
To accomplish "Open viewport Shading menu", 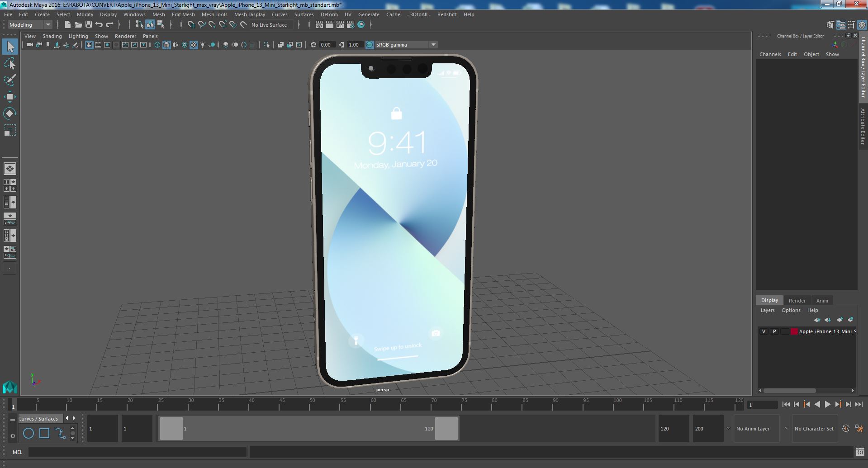I will (x=52, y=36).
